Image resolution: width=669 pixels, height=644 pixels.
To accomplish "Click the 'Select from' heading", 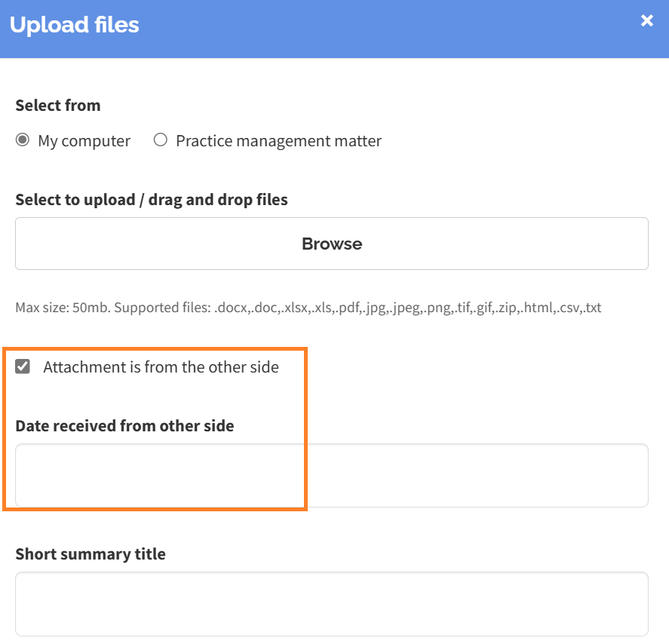I will tap(58, 106).
